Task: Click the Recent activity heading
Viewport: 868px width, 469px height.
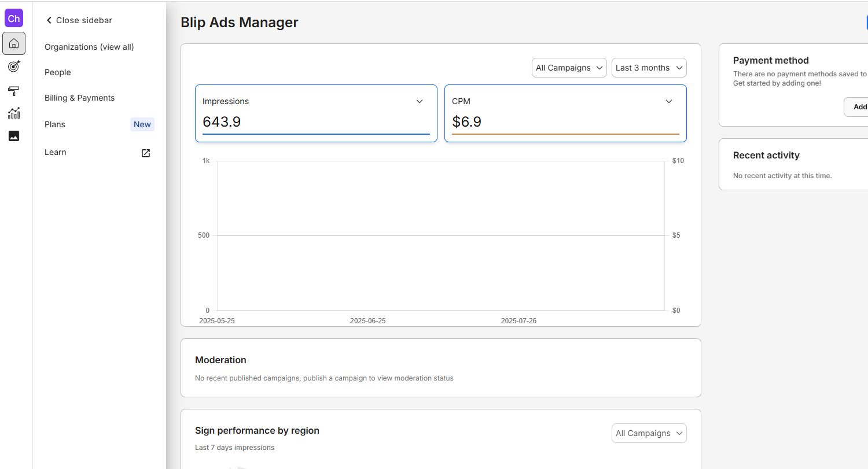Action: click(766, 155)
